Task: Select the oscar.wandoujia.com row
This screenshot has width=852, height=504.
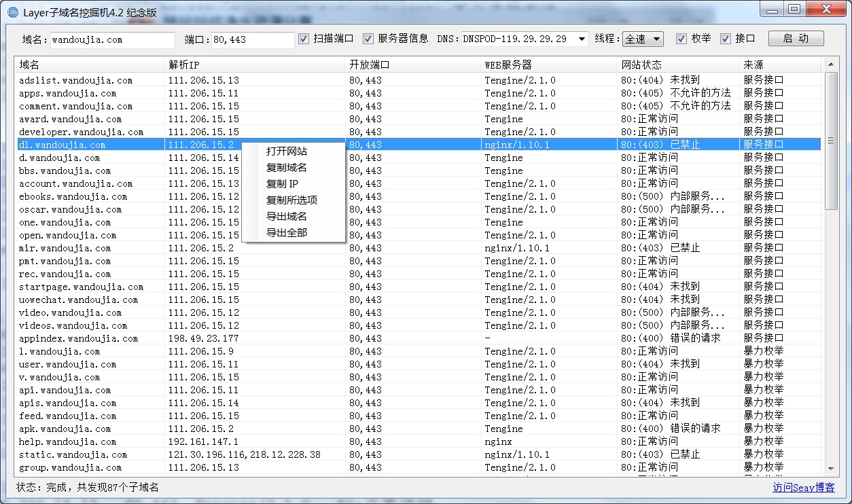Action: pos(418,209)
